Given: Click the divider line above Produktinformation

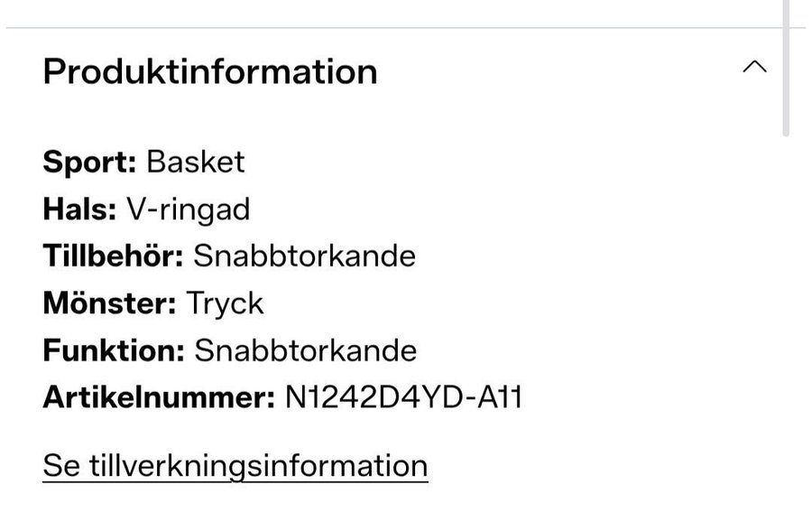Looking at the screenshot, I should pyautogui.click(x=388, y=28).
